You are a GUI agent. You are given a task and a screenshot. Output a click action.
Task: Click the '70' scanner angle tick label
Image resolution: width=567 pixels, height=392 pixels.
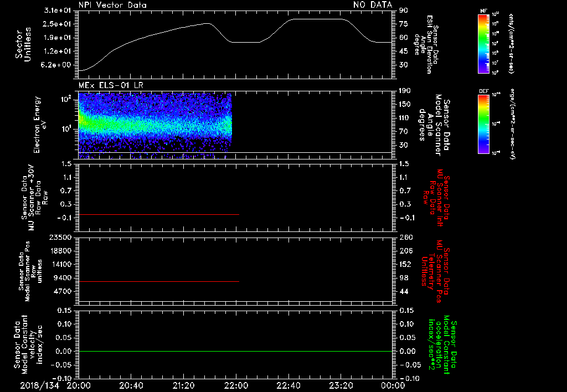click(404, 132)
